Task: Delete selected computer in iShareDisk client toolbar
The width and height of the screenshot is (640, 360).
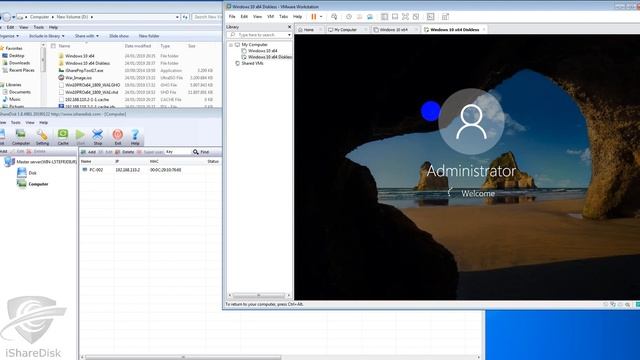Action: pos(124,152)
